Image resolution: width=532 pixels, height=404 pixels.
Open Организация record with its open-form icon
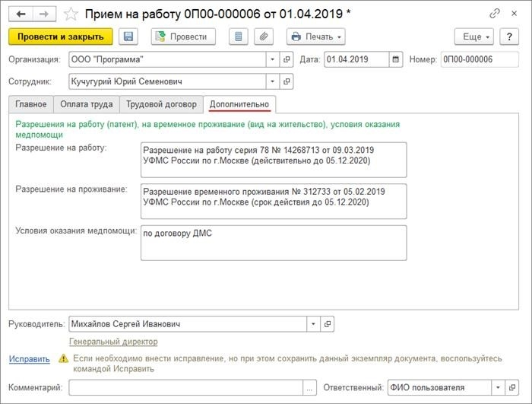pyautogui.click(x=287, y=59)
